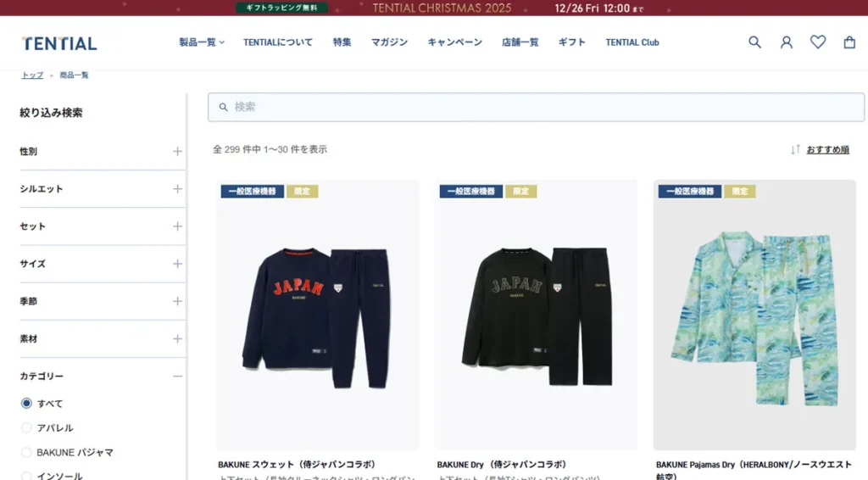The height and width of the screenshot is (480, 868).
Task: Click the magnifier icon inside the 検索 field
Action: (x=223, y=107)
